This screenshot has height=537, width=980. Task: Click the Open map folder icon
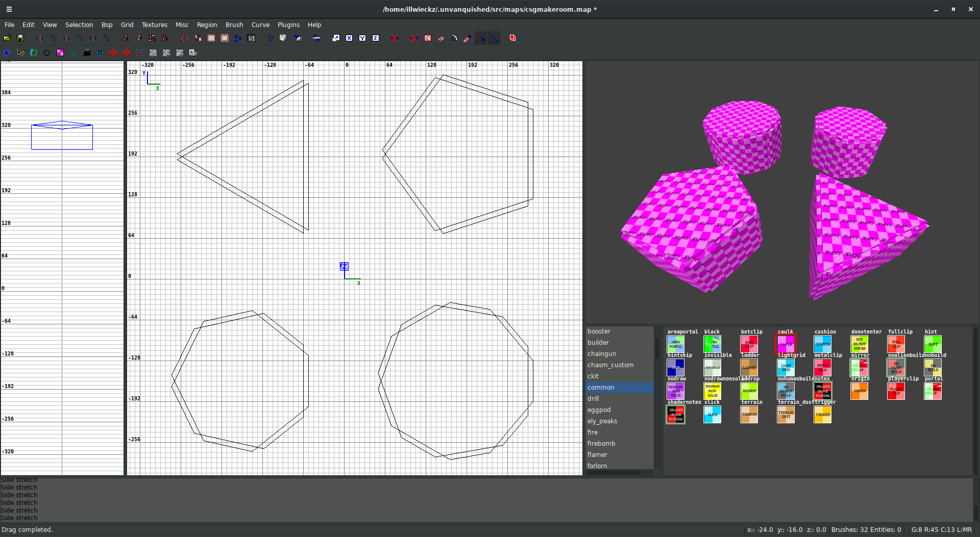tap(7, 38)
